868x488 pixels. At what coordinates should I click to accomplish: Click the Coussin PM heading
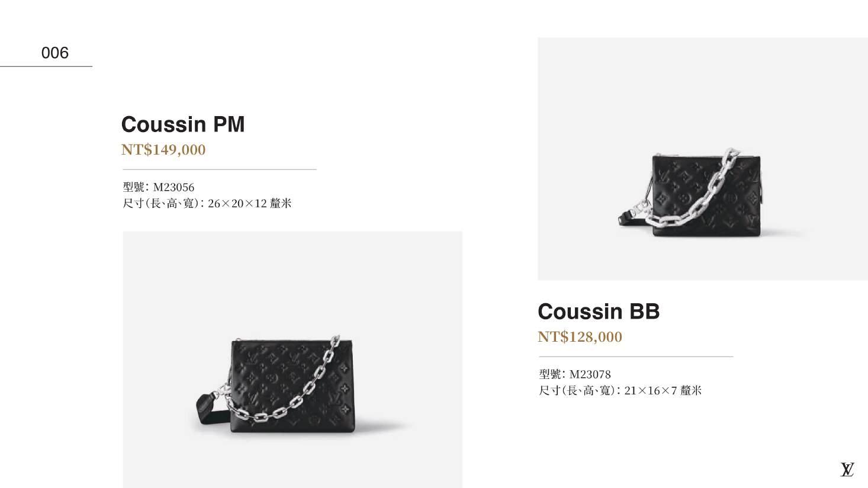tap(183, 124)
